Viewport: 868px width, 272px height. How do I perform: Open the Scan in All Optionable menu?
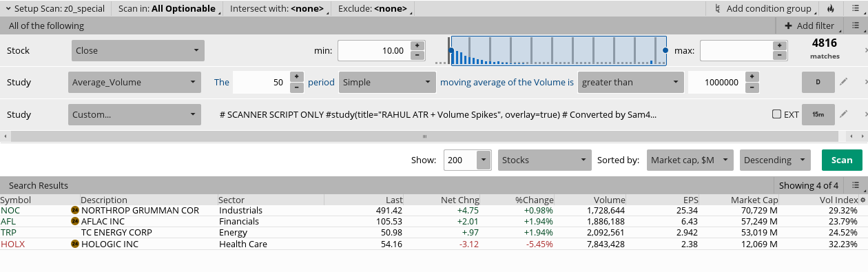[167, 9]
